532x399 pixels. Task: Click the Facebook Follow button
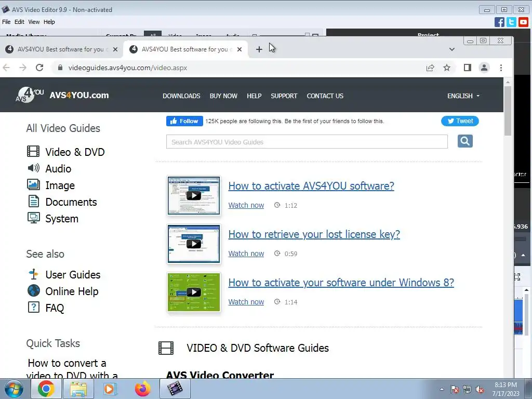point(184,121)
